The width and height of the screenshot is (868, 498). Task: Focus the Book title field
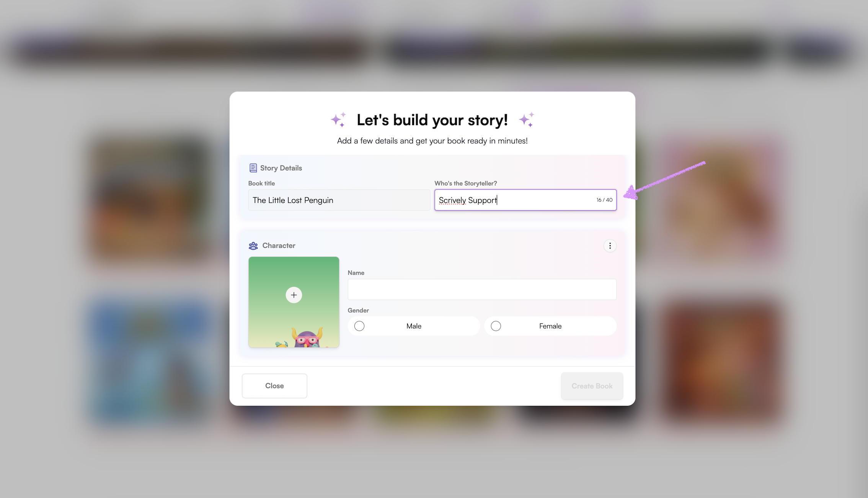[x=339, y=200]
